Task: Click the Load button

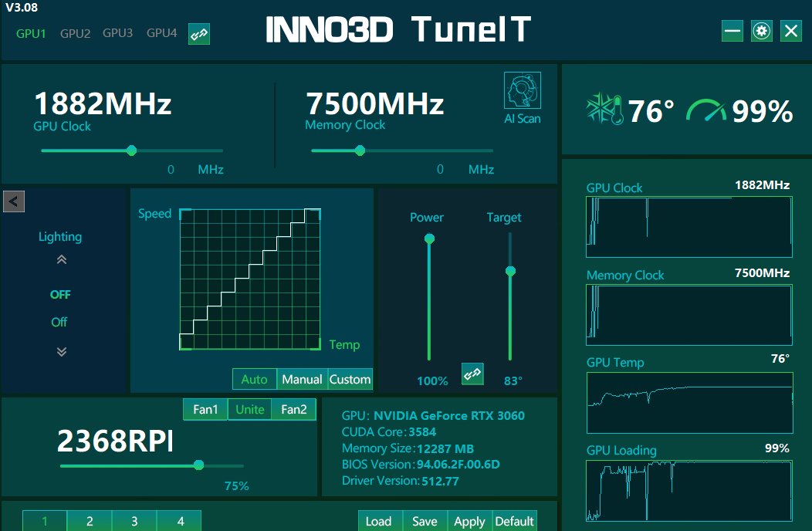Action: click(x=378, y=521)
